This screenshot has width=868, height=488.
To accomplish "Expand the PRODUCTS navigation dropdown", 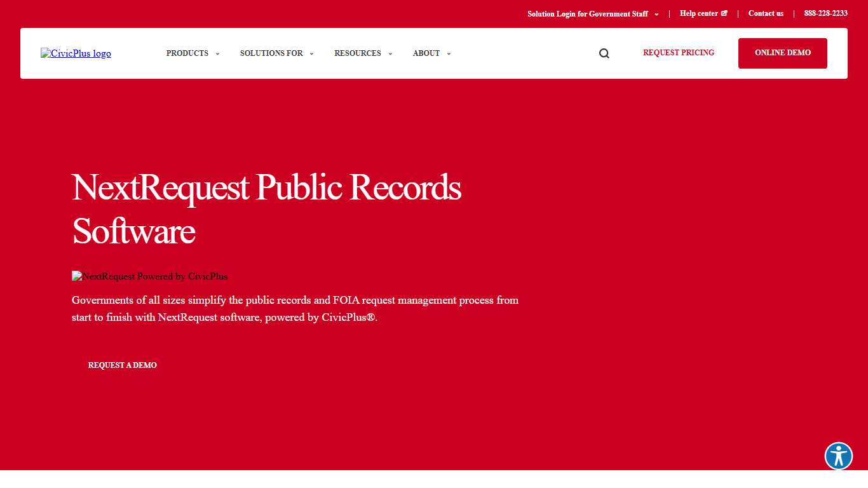I will [187, 53].
